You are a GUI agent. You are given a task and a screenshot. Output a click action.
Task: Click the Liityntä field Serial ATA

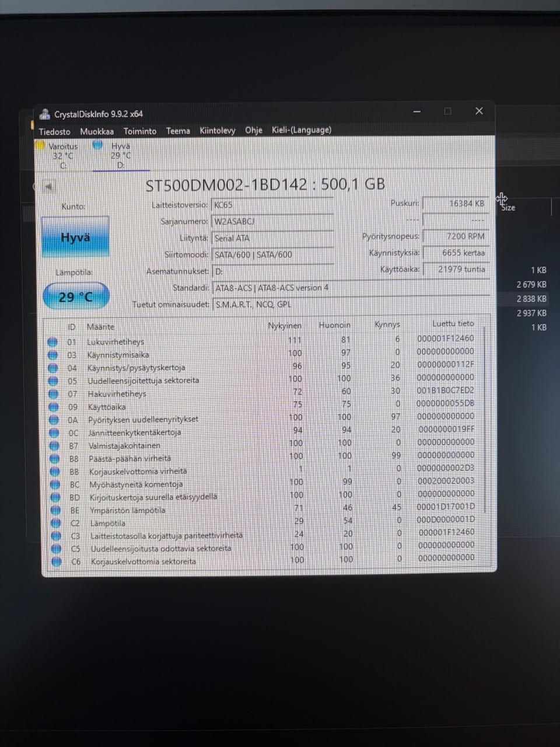272,238
